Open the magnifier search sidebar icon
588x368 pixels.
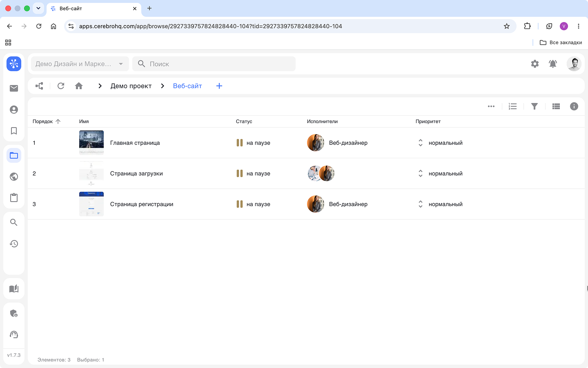pos(14,222)
